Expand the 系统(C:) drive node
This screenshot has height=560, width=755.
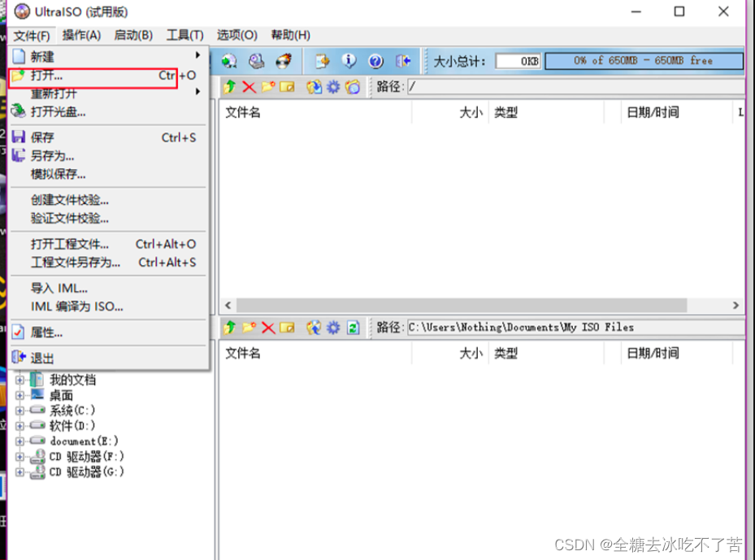pyautogui.click(x=20, y=410)
